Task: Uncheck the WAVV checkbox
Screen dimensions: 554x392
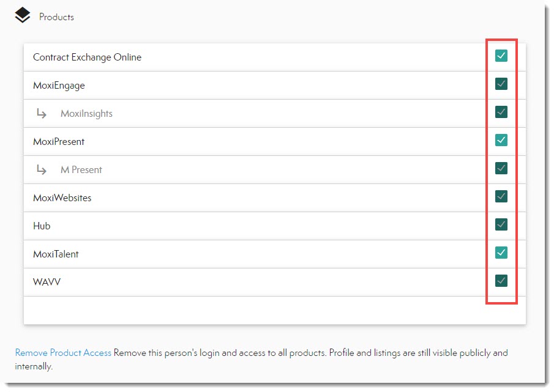Action: (501, 281)
